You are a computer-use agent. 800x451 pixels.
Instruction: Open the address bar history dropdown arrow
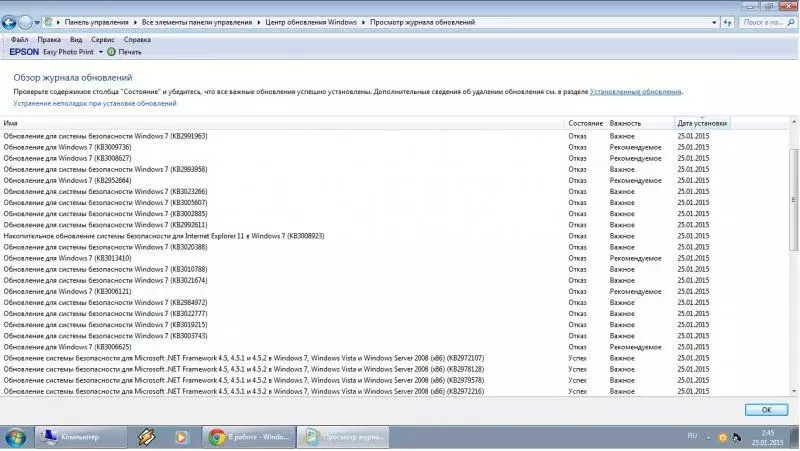click(x=714, y=22)
